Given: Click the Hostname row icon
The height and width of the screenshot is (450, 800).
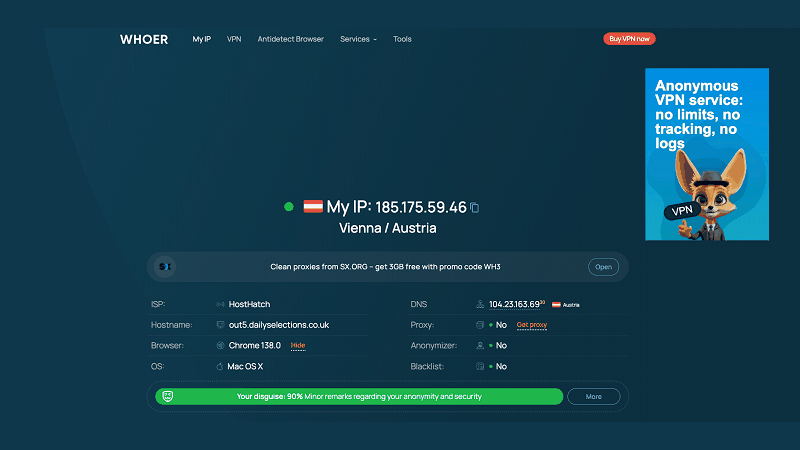Looking at the screenshot, I should (220, 325).
